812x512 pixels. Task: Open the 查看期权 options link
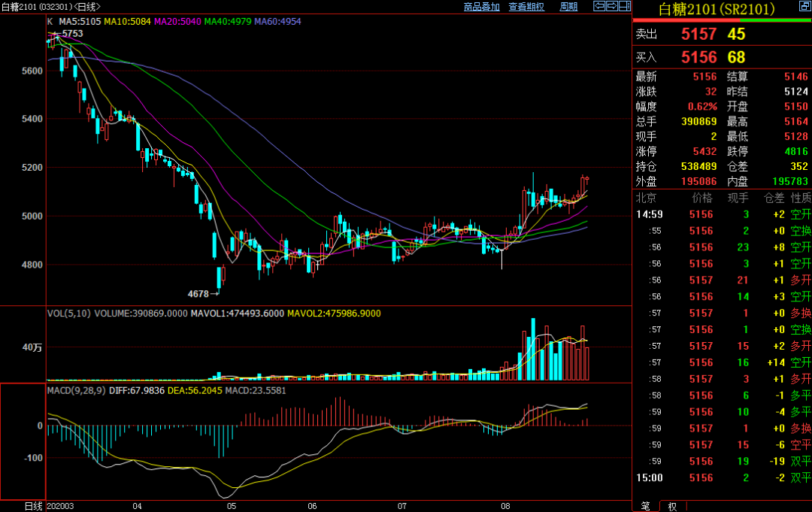pyautogui.click(x=526, y=7)
